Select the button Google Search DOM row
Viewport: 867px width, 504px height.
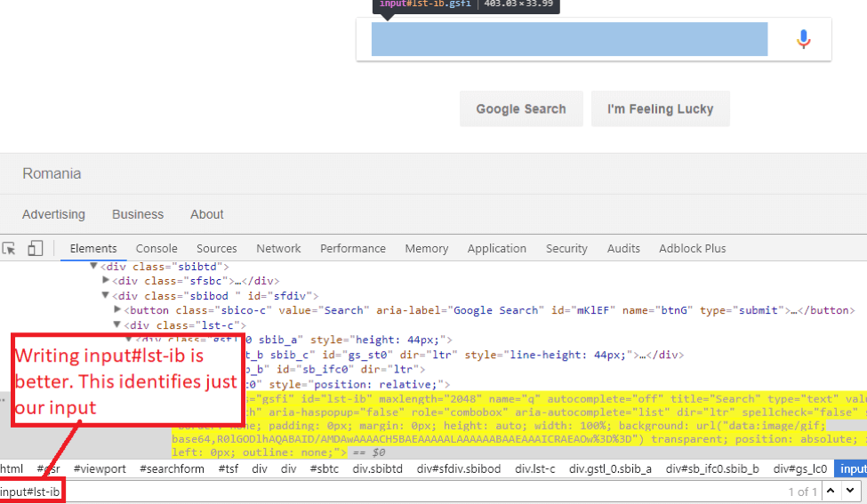click(489, 310)
